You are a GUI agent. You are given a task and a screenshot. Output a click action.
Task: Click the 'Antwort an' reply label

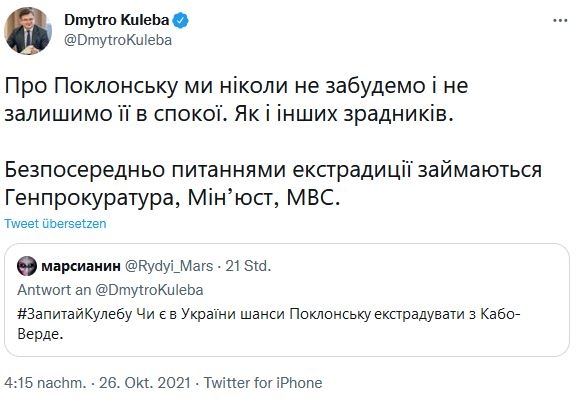[54, 290]
